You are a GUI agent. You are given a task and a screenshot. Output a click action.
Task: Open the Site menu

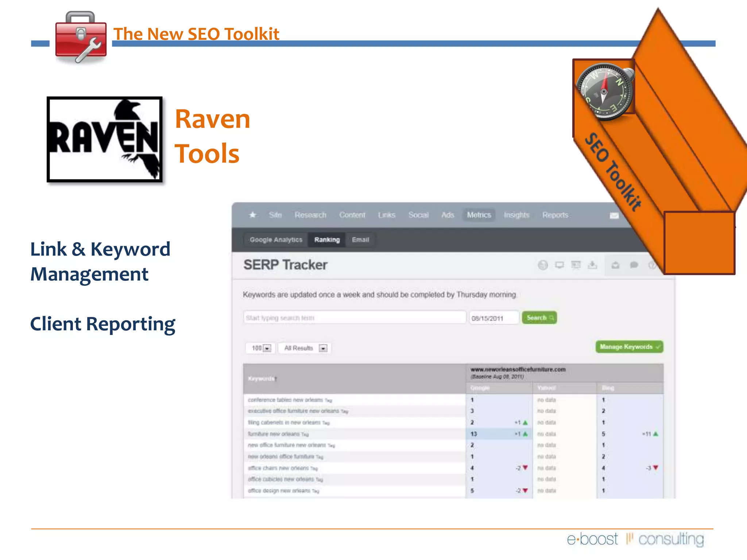[275, 215]
